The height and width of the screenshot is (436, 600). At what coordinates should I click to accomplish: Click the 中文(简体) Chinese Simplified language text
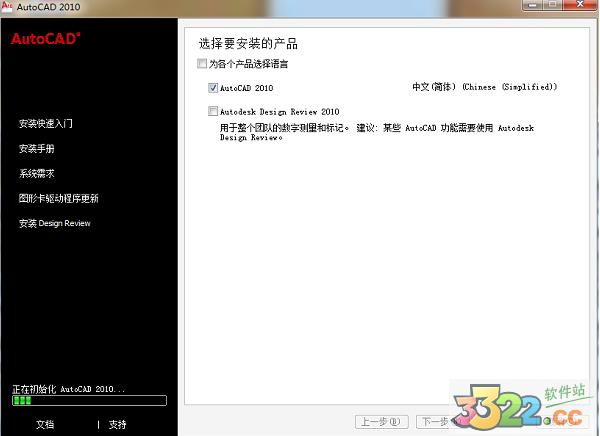point(484,87)
